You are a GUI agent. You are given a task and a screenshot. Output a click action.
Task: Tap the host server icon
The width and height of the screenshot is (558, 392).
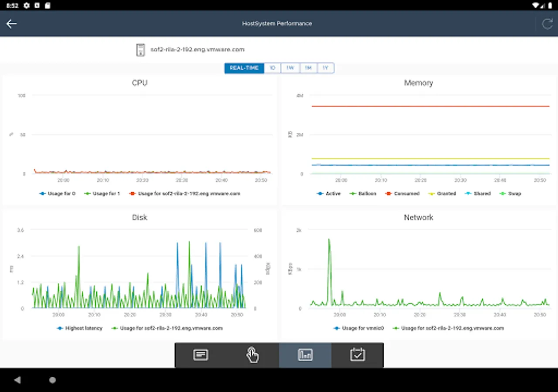point(140,50)
